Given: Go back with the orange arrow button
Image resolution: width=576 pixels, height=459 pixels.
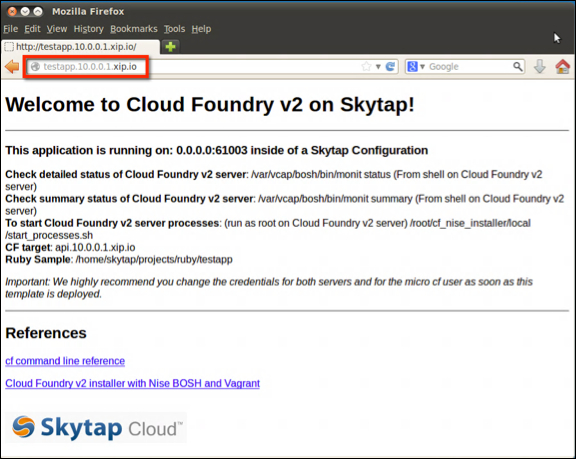Looking at the screenshot, I should [x=12, y=67].
